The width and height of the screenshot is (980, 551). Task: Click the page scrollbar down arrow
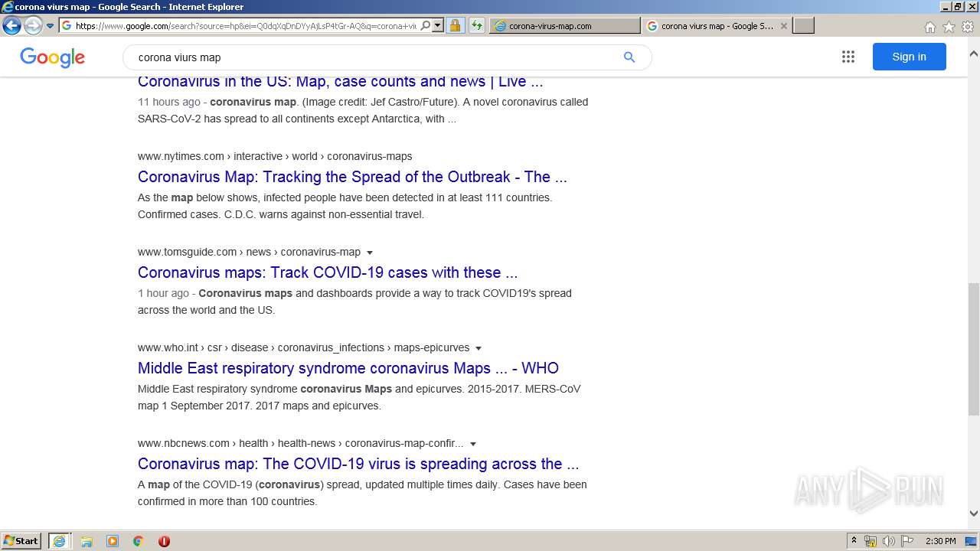pyautogui.click(x=974, y=514)
